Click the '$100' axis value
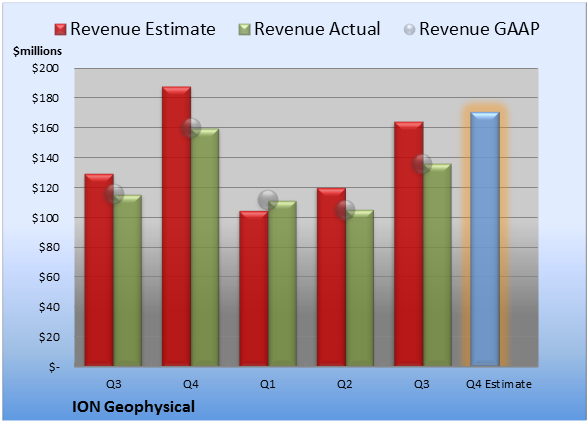The height and width of the screenshot is (422, 588). (x=45, y=218)
